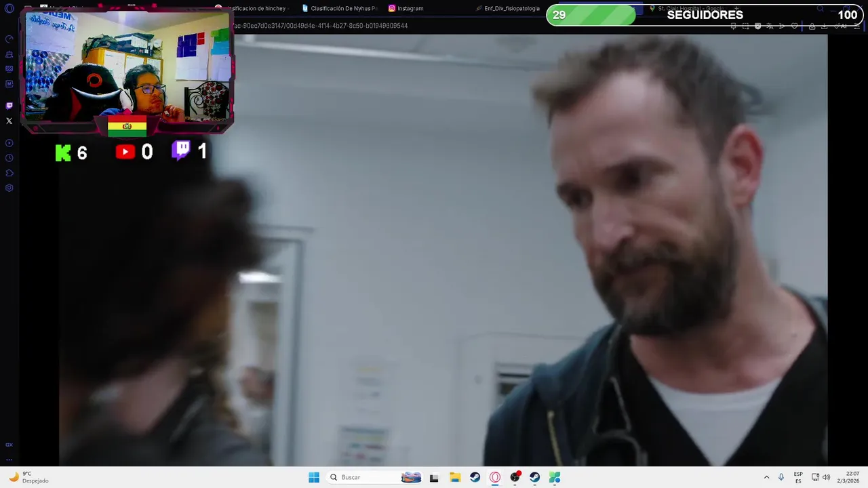The height and width of the screenshot is (488, 868).
Task: Click the Kick viewer count icon
Action: [x=63, y=152]
